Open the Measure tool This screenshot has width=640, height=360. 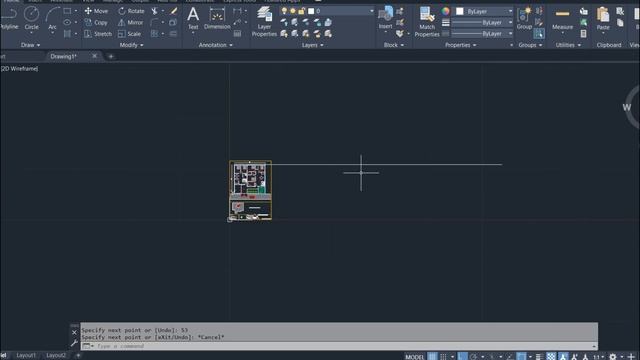tap(562, 19)
